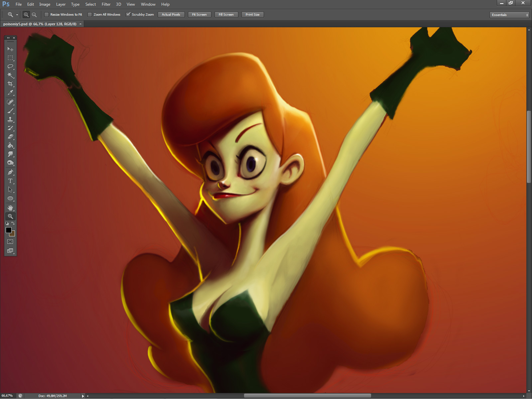Open the Edit menu
Screen dimensions: 532x399
[x=31, y=4]
